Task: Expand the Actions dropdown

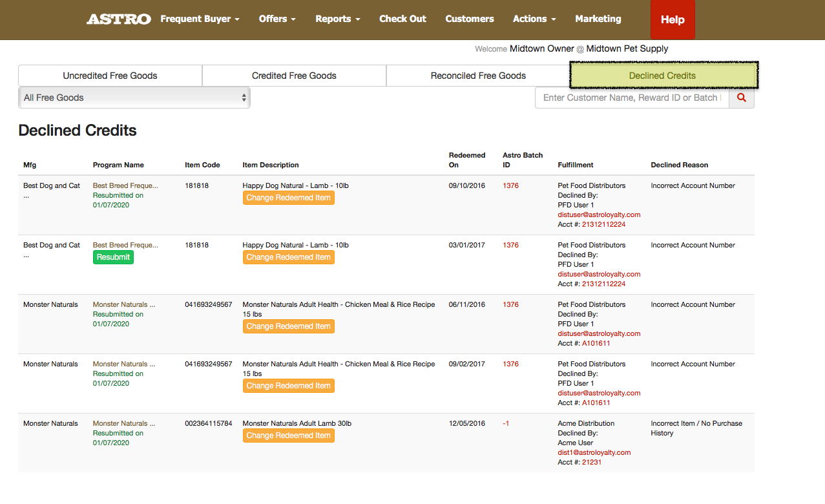Action: (x=534, y=19)
